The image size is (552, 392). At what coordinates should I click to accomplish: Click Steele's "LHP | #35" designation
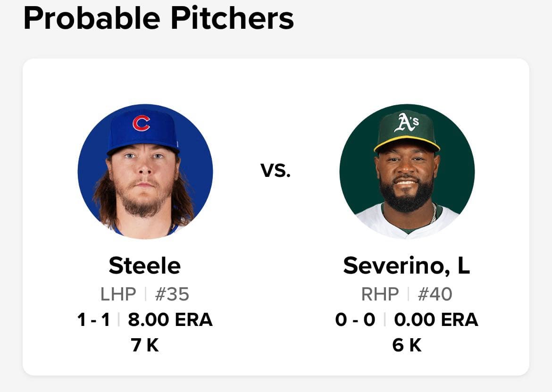point(144,294)
